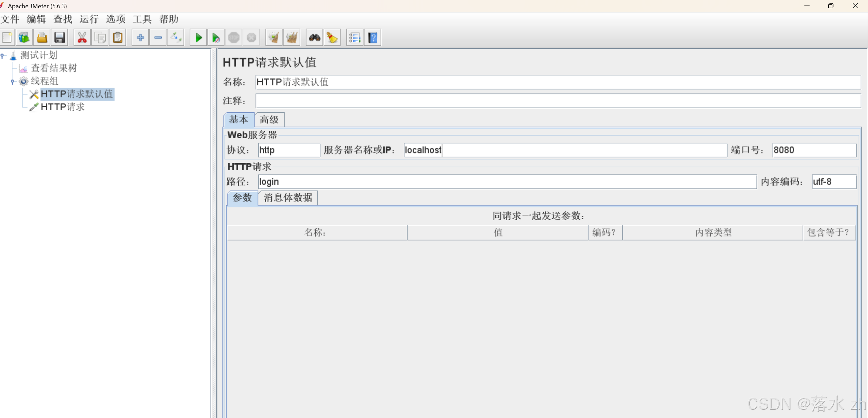Image resolution: width=868 pixels, height=418 pixels.
Task: Click the 编码? column header
Action: click(605, 232)
